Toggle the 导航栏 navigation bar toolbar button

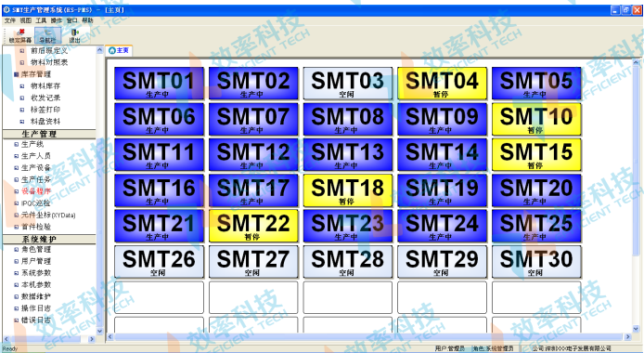47,35
